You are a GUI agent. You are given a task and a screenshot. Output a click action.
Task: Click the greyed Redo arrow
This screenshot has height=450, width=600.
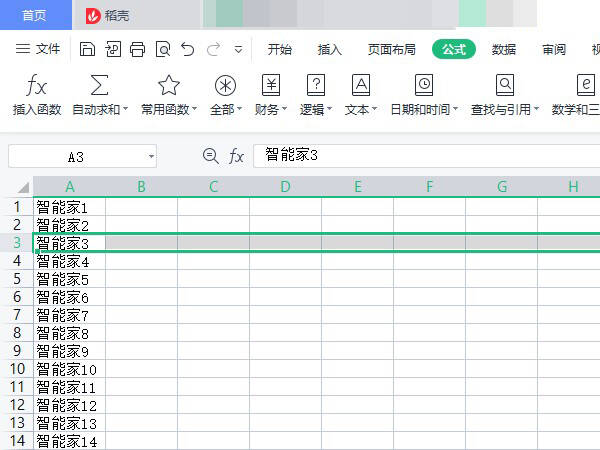click(214, 49)
